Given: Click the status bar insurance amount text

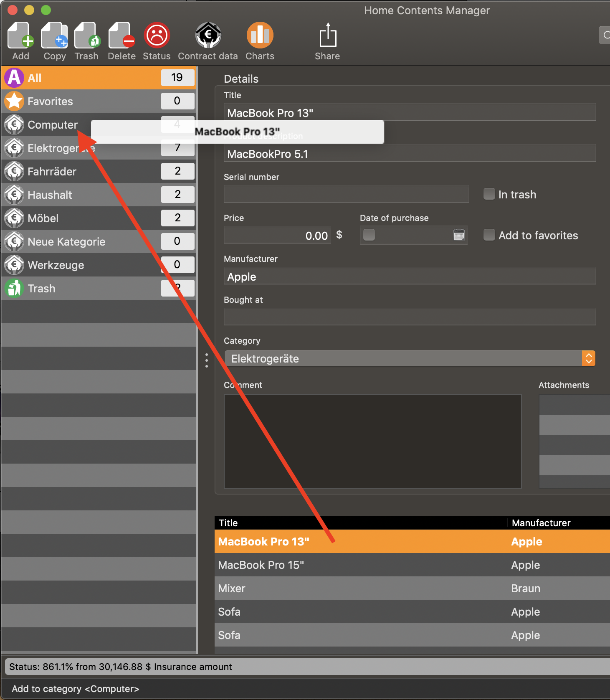Looking at the screenshot, I should (121, 667).
